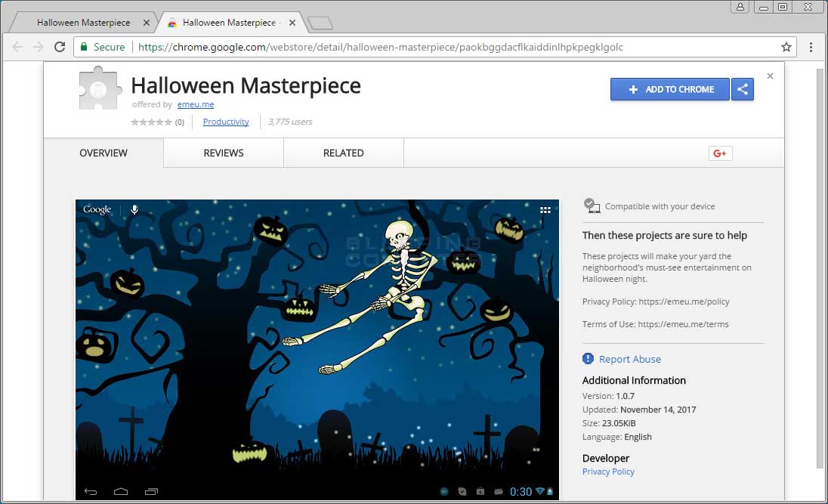
Task: Switch to the Reviews tab
Action: [x=224, y=153]
